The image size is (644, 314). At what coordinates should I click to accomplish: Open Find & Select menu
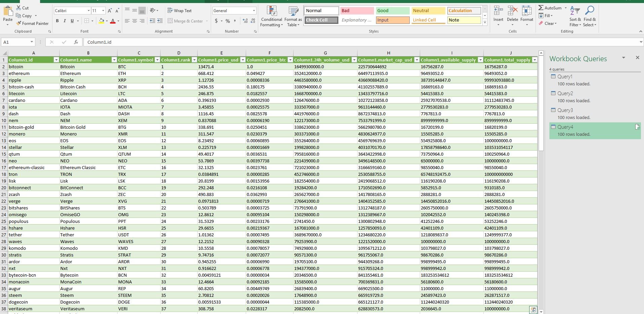[589, 16]
